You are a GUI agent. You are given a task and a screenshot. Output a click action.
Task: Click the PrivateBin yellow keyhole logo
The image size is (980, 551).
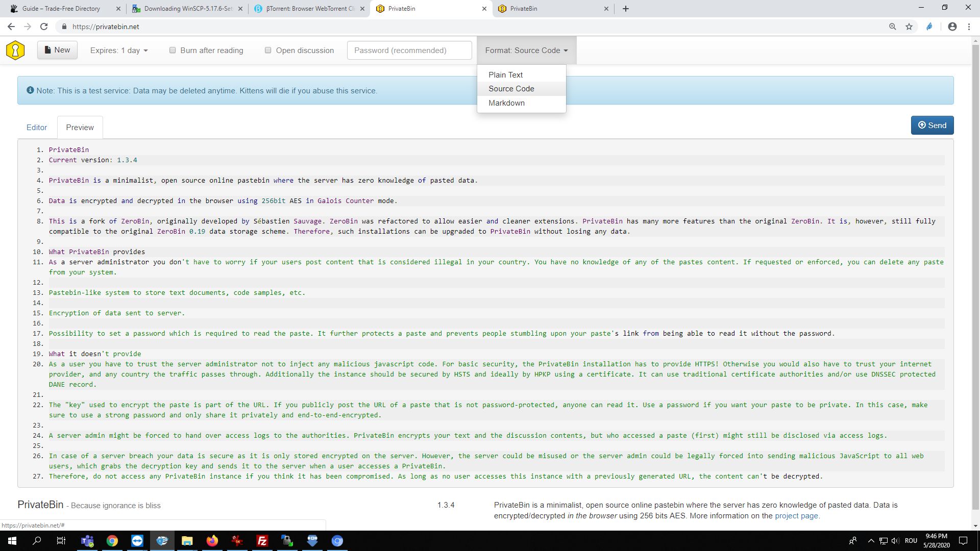coord(15,50)
